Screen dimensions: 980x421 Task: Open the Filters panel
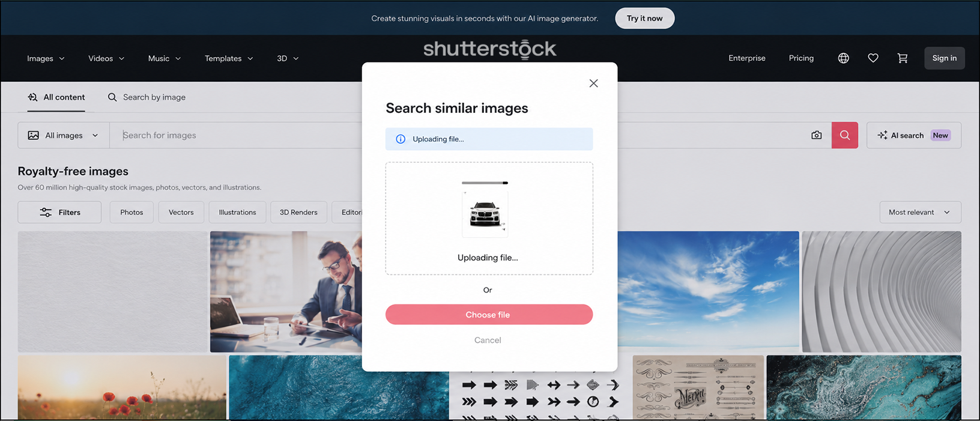pos(59,212)
